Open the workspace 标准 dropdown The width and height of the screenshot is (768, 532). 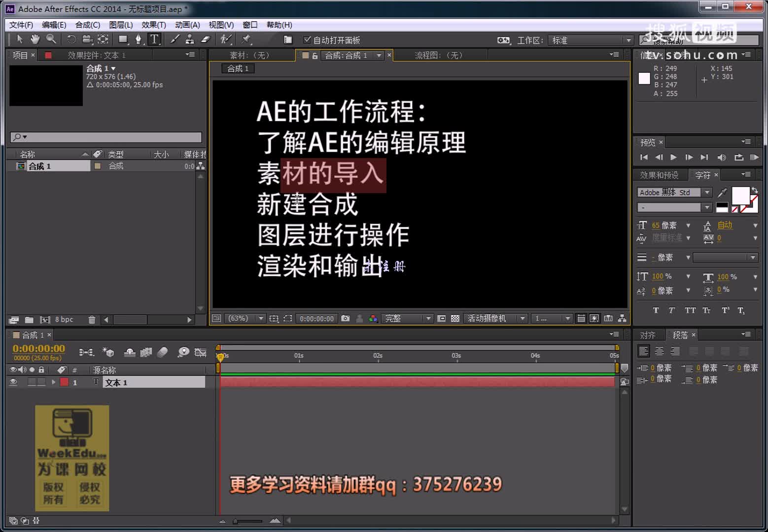click(591, 40)
